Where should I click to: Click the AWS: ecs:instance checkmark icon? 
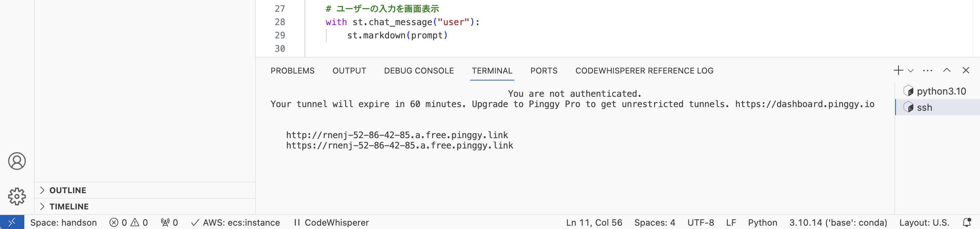coord(195,222)
